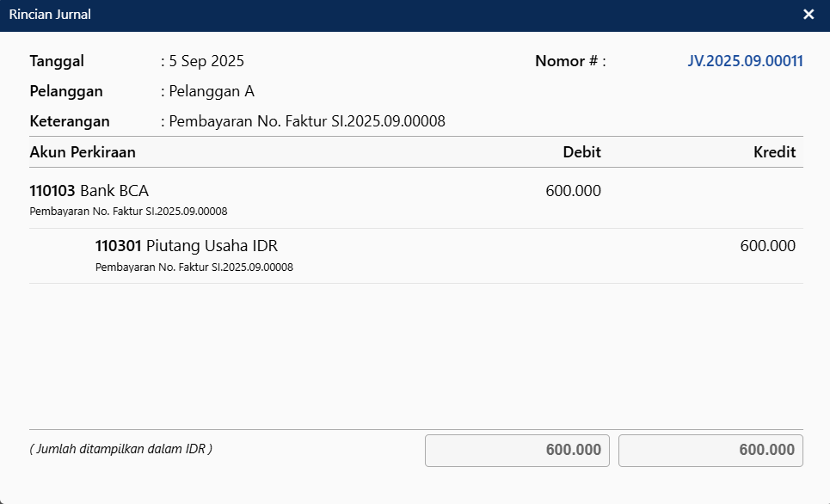Viewport: 830px width, 504px height.
Task: Click the 600.000 kredit amount for Piutang Usaha
Action: tap(767, 246)
